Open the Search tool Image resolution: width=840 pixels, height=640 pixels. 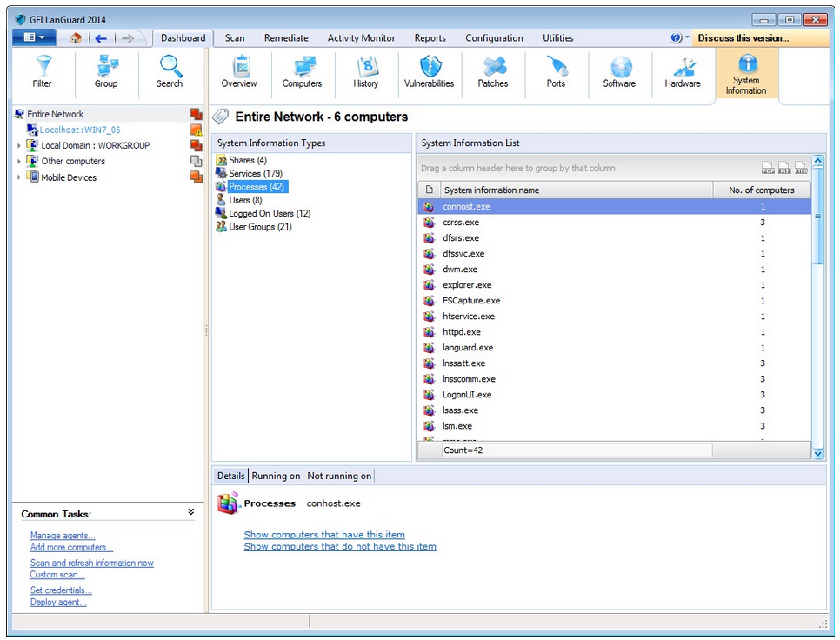coord(170,72)
